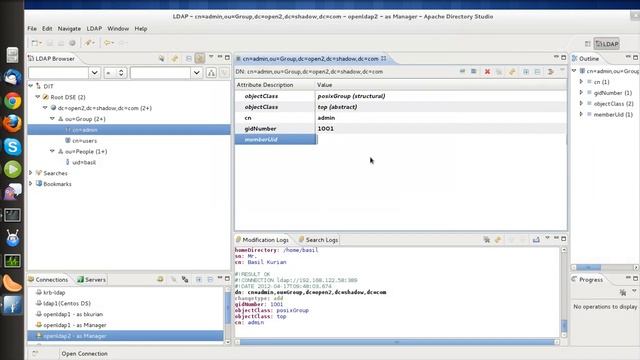Select the Connections tab
The width and height of the screenshot is (640, 360).
tap(48, 280)
